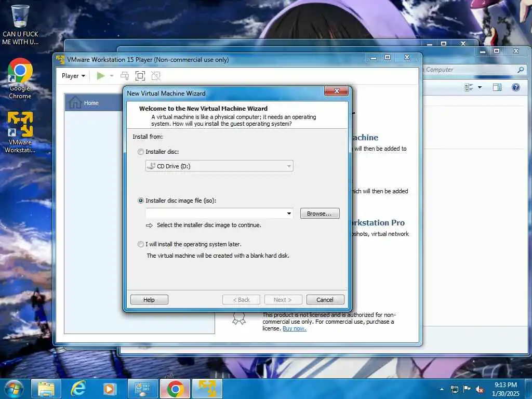Click the Enter full screen mode icon

(140, 76)
